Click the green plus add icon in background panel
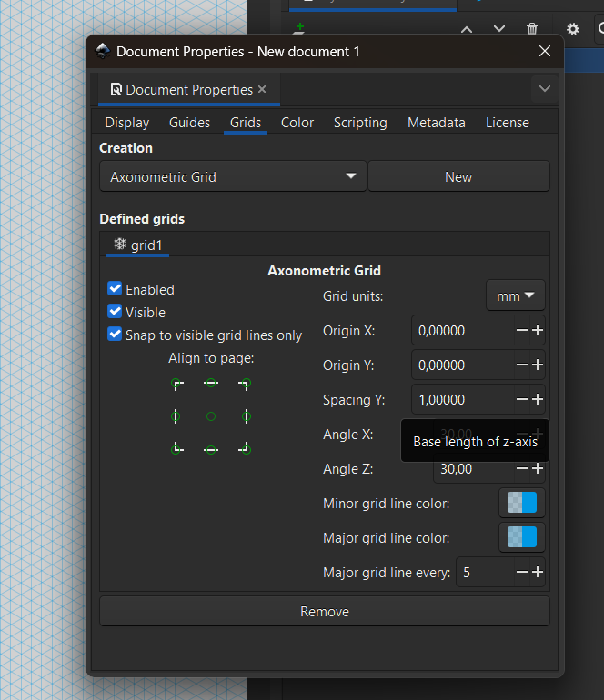This screenshot has height=700, width=604. click(x=299, y=27)
